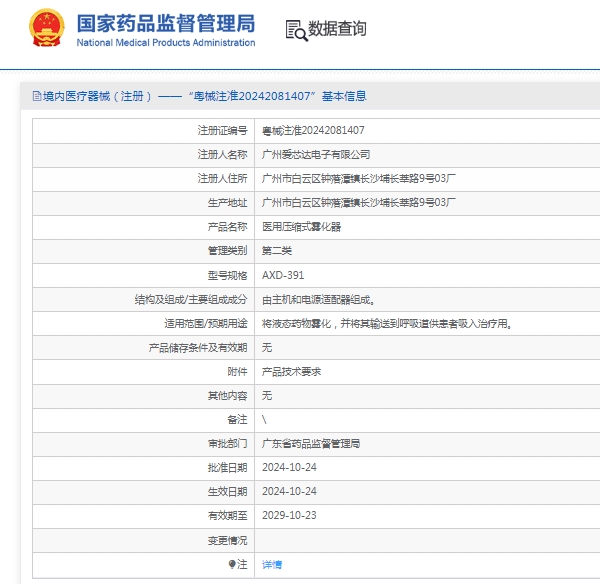Click the 注册人住所 label

pos(222,178)
